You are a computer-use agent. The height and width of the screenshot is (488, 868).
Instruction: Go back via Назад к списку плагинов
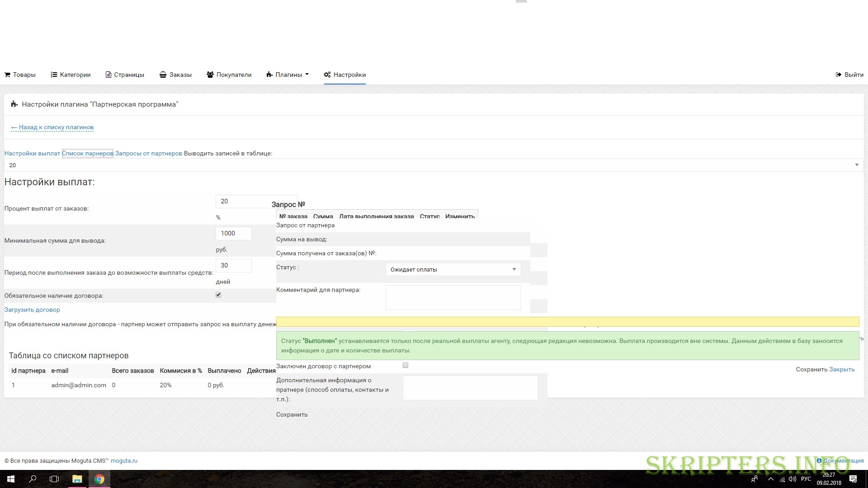click(x=52, y=127)
